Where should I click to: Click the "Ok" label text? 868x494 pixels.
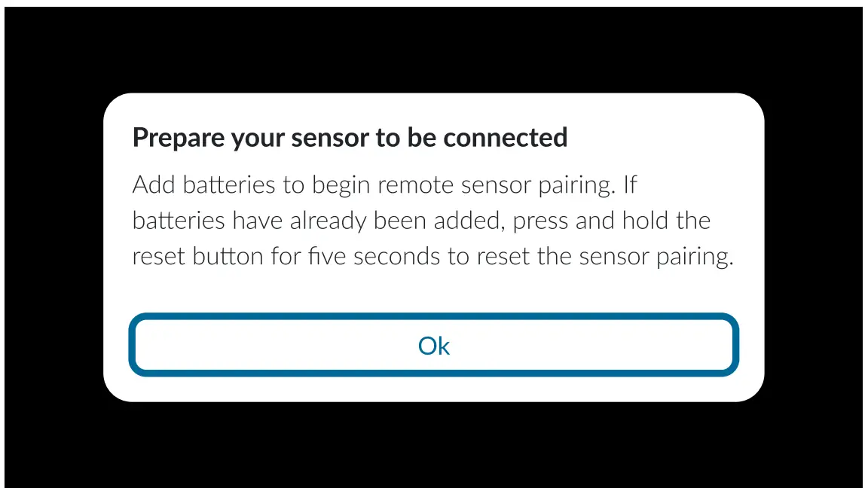434,346
